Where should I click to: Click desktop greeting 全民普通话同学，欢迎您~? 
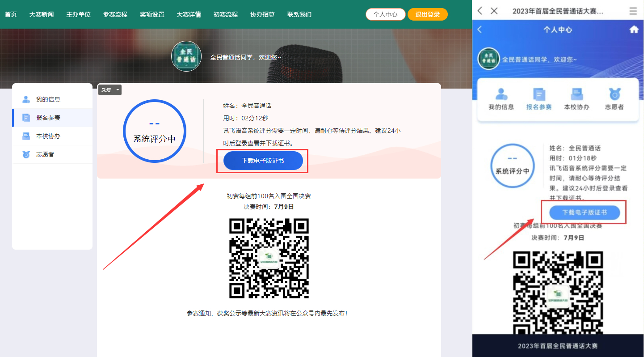point(246,57)
